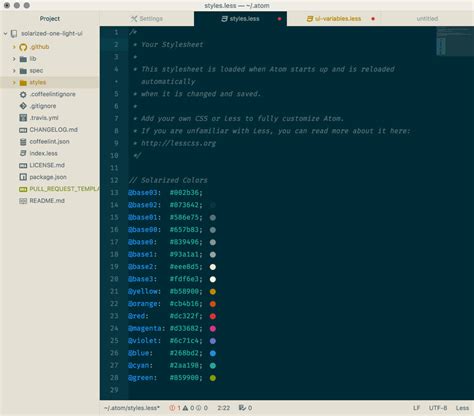The height and width of the screenshot is (416, 474).
Task: Change the UTF-8 encoding selector
Action: click(x=438, y=408)
